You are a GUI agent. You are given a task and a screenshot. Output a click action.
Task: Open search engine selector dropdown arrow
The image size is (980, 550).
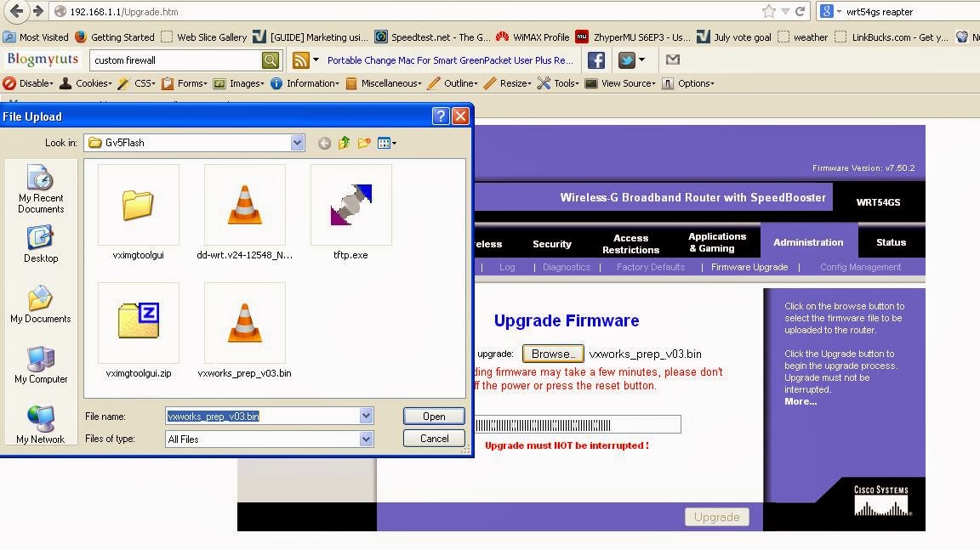[839, 11]
